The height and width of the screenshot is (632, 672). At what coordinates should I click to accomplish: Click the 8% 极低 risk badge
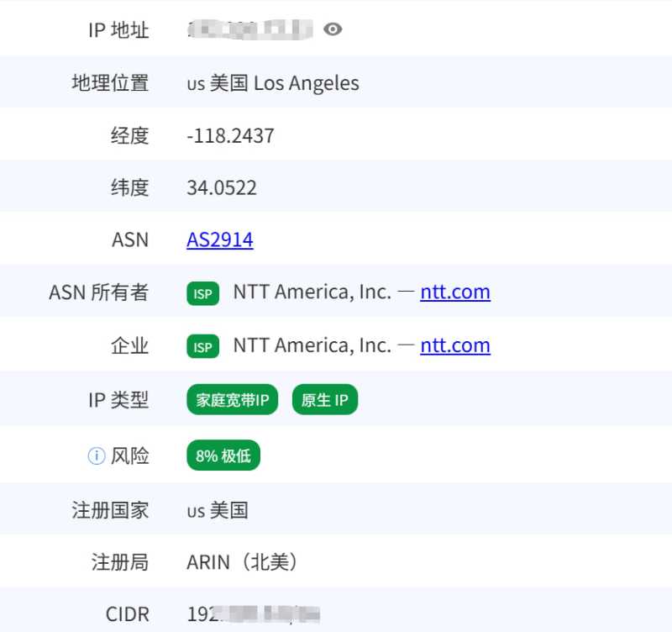click(x=223, y=456)
